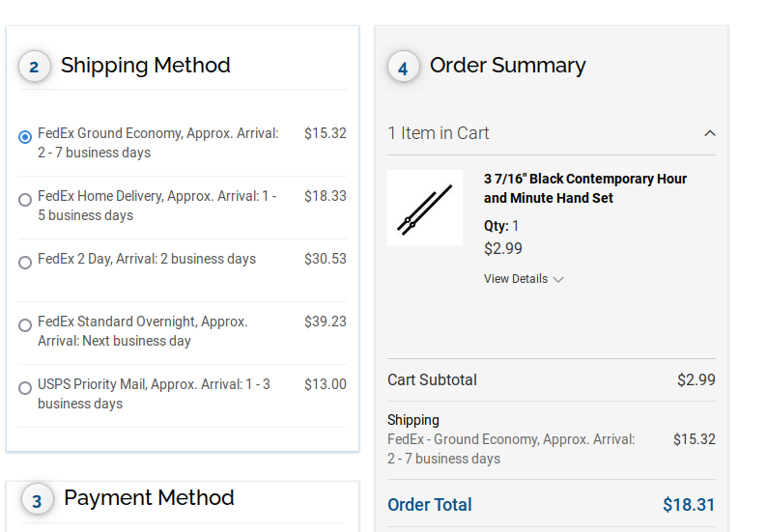Collapse the 1 Item in Cart section

click(710, 133)
